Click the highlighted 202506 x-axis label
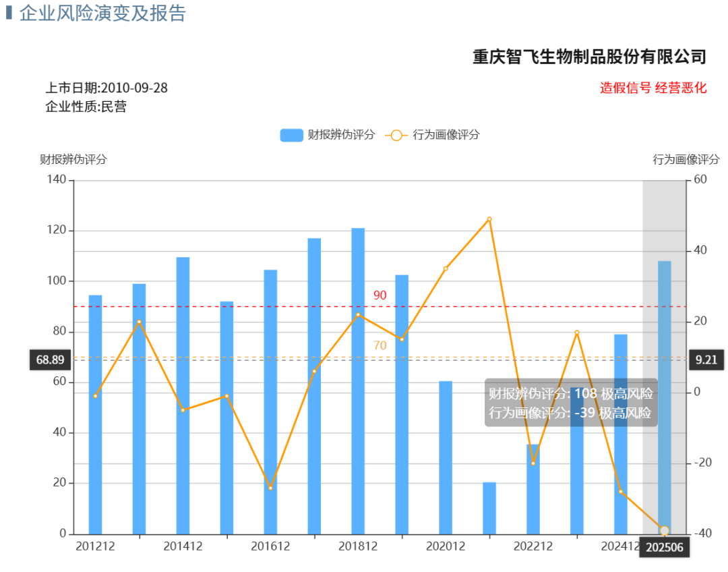Viewport: 728px width, 572px height. (x=665, y=547)
